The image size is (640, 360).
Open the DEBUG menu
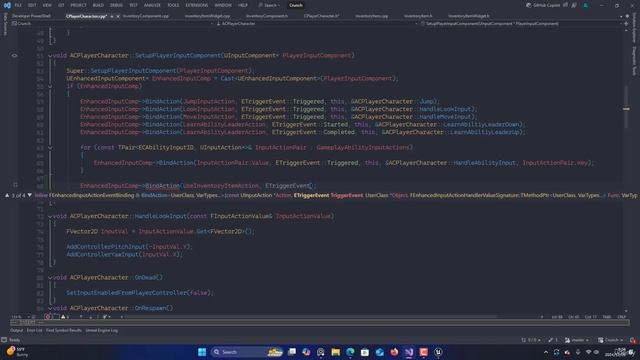(116, 5)
